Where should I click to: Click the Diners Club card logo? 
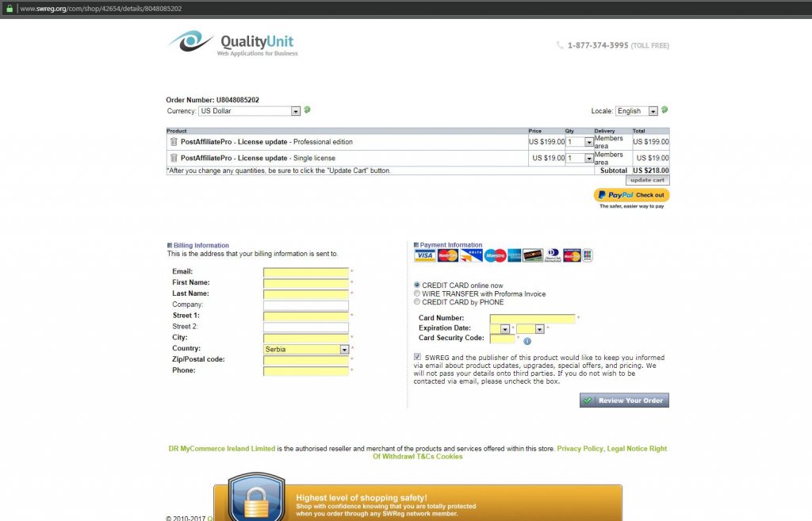553,255
